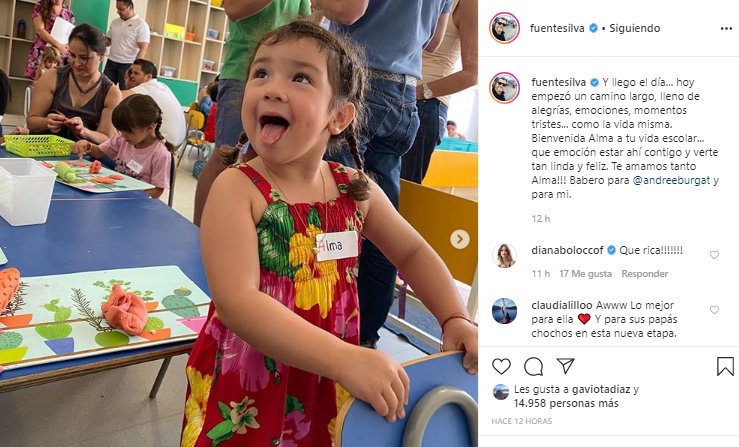Open gaviotadiaz liker profile link

click(x=601, y=389)
